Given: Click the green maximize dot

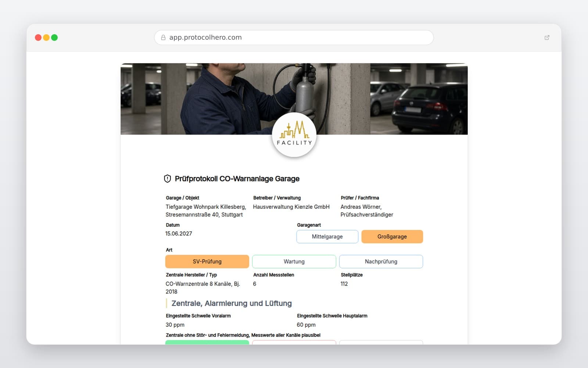Looking at the screenshot, I should tap(54, 38).
